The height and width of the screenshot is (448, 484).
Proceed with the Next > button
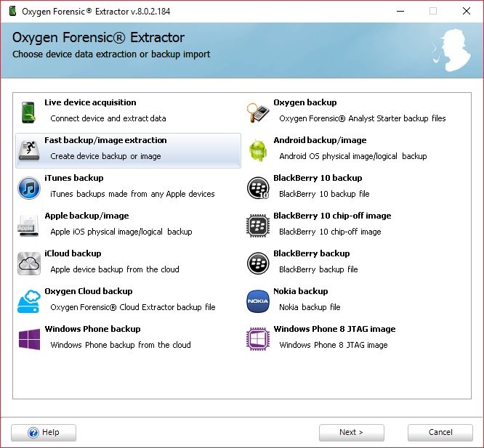[352, 433]
